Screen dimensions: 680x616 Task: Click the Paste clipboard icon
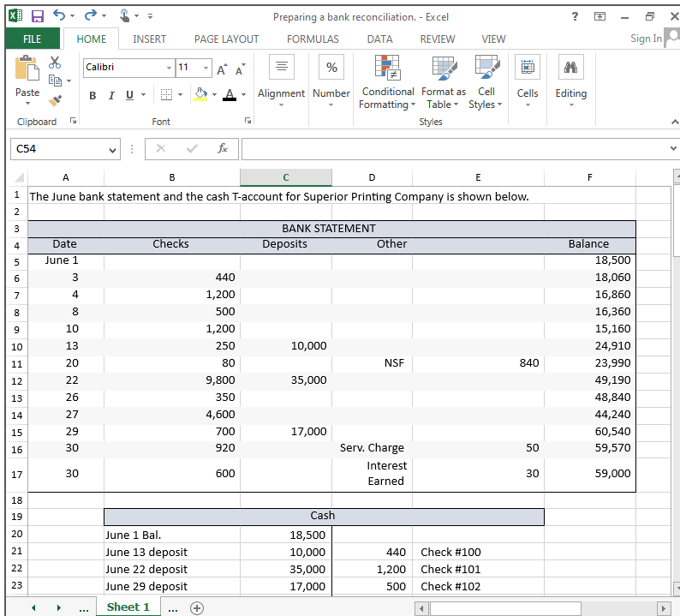27,69
